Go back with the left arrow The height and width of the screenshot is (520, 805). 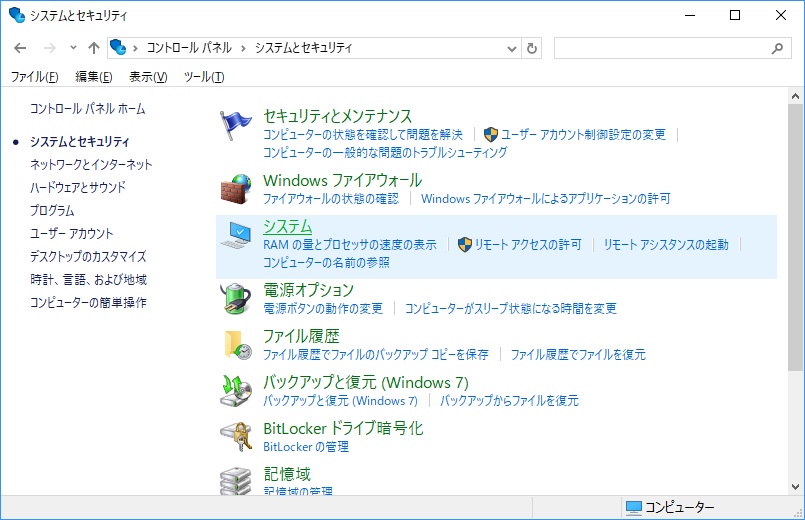[x=20, y=48]
